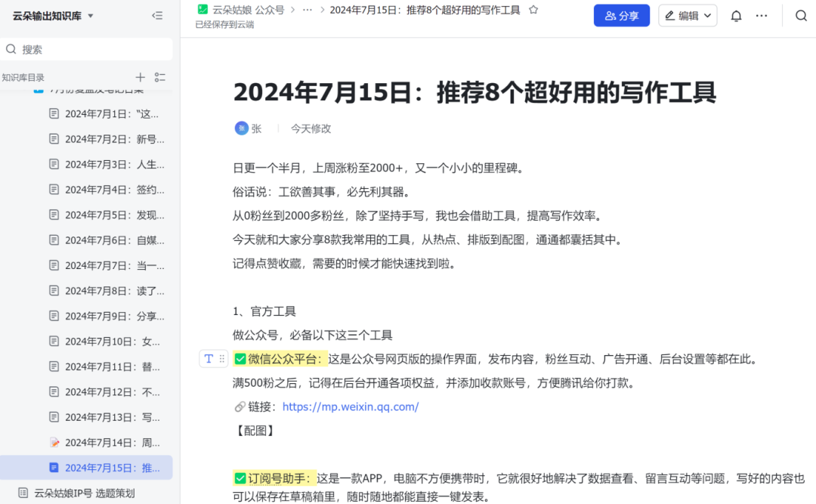
Task: Click the sidebar 搜索 input field
Action: click(91, 49)
